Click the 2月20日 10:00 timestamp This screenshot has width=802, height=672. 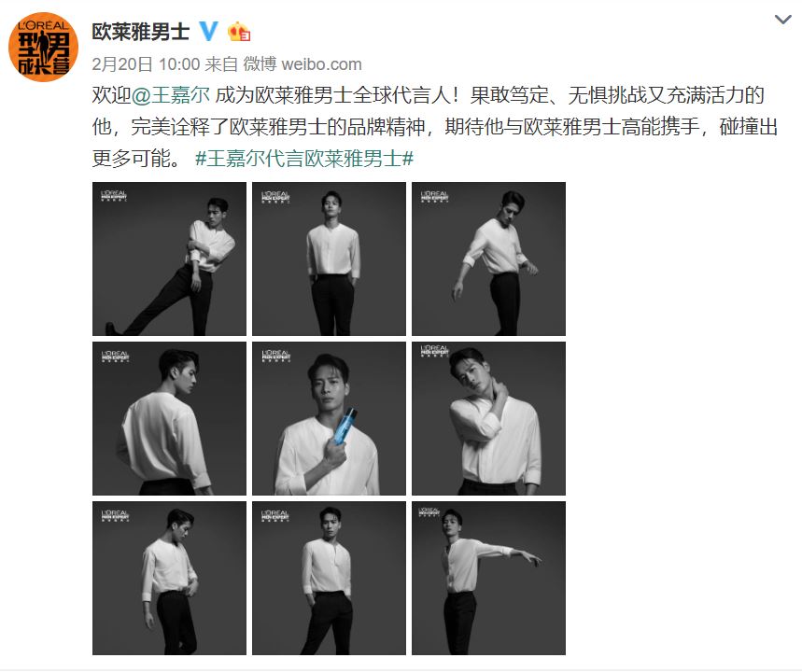tap(146, 63)
